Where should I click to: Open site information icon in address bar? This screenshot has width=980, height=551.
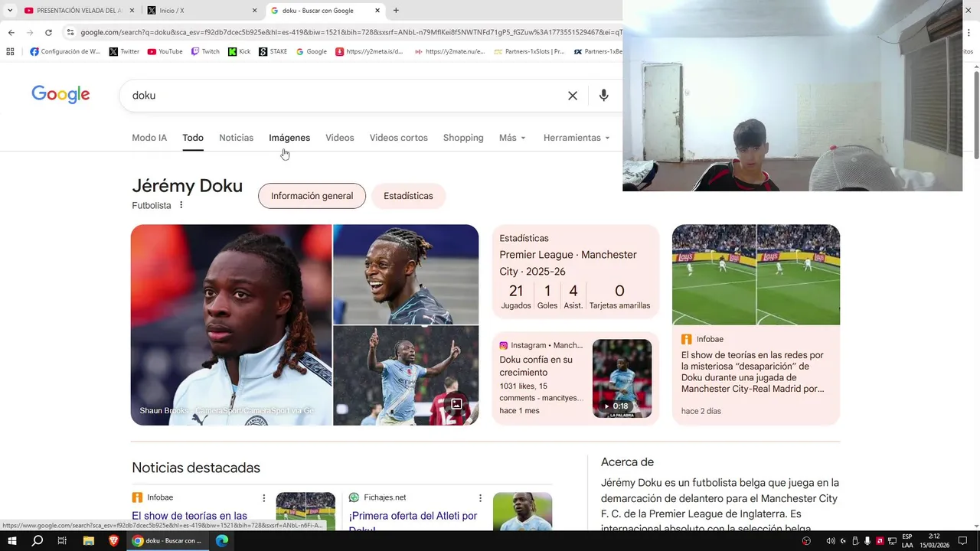coord(70,32)
